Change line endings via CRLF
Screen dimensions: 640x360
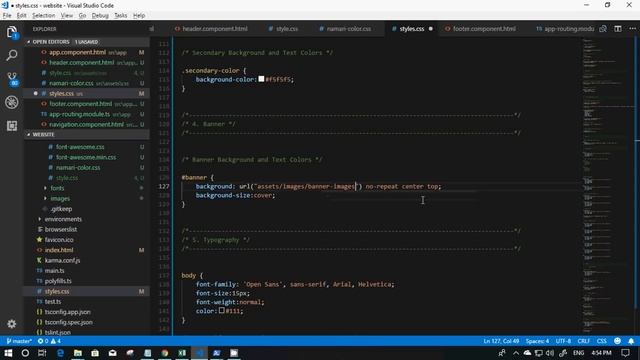pyautogui.click(x=584, y=341)
